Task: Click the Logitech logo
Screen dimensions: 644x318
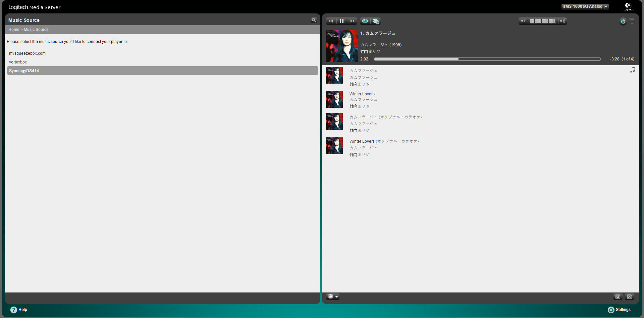Action: [629, 6]
